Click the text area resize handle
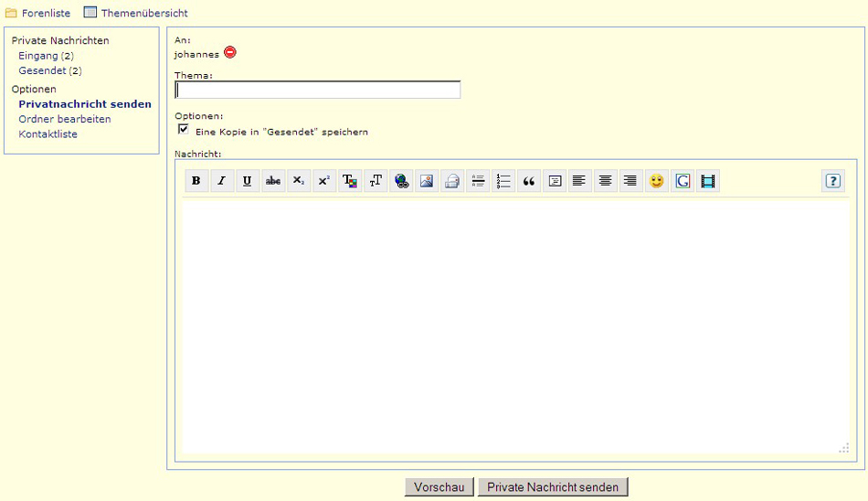 (x=843, y=448)
